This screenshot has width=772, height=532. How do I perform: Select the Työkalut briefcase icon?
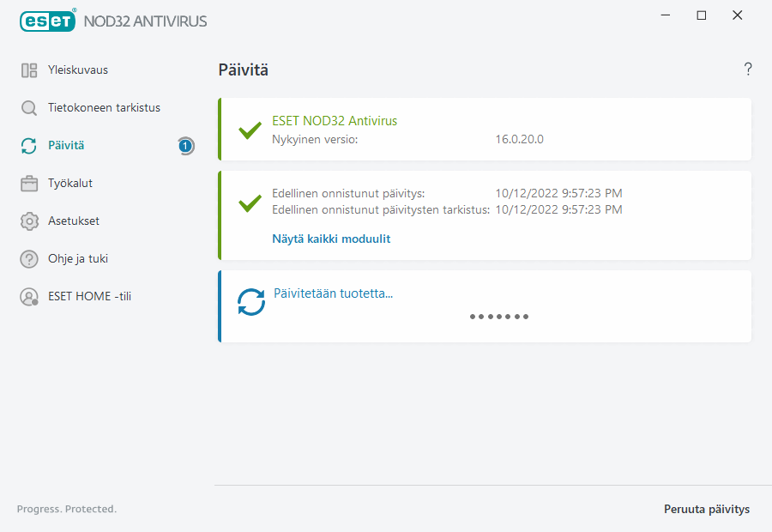click(29, 184)
